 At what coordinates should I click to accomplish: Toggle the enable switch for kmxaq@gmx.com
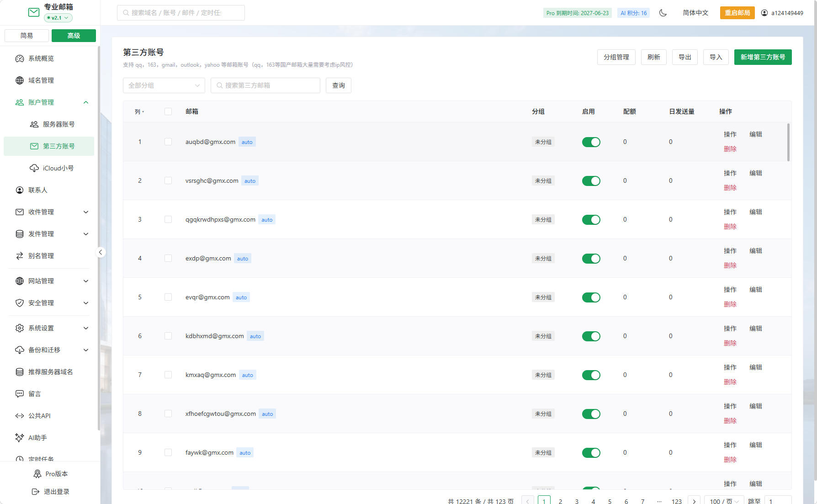coord(591,375)
